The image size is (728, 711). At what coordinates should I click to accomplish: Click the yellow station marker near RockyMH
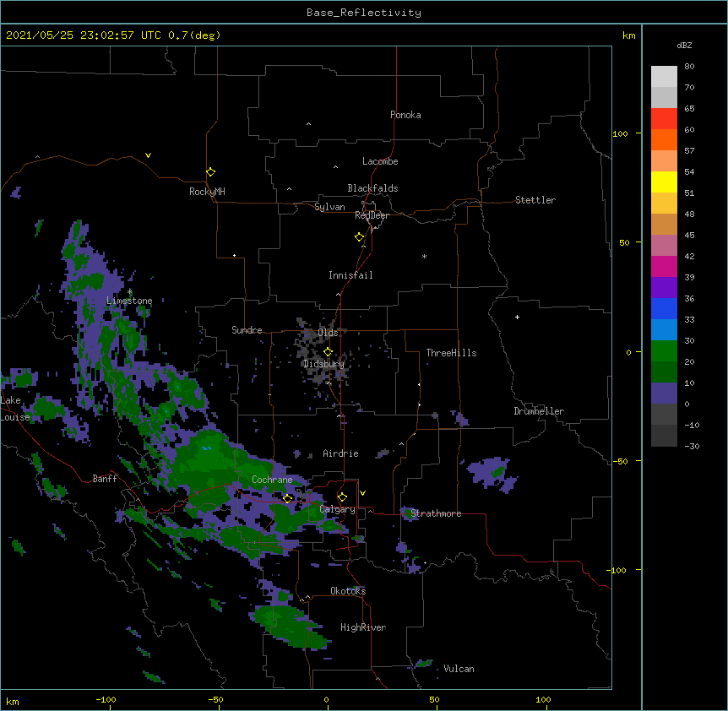click(210, 172)
